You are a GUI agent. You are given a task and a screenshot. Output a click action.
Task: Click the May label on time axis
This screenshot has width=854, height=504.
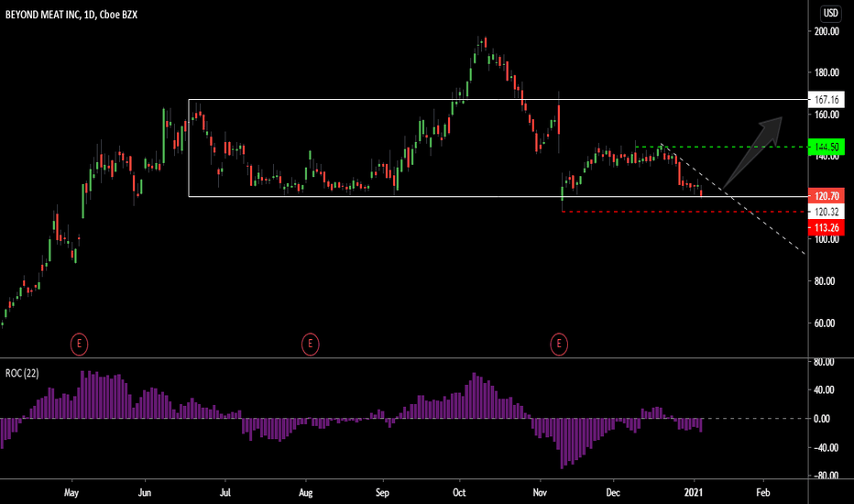(x=71, y=493)
